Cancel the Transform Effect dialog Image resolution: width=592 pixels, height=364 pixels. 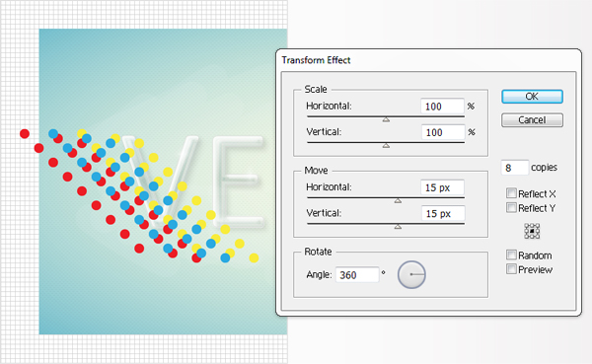532,119
